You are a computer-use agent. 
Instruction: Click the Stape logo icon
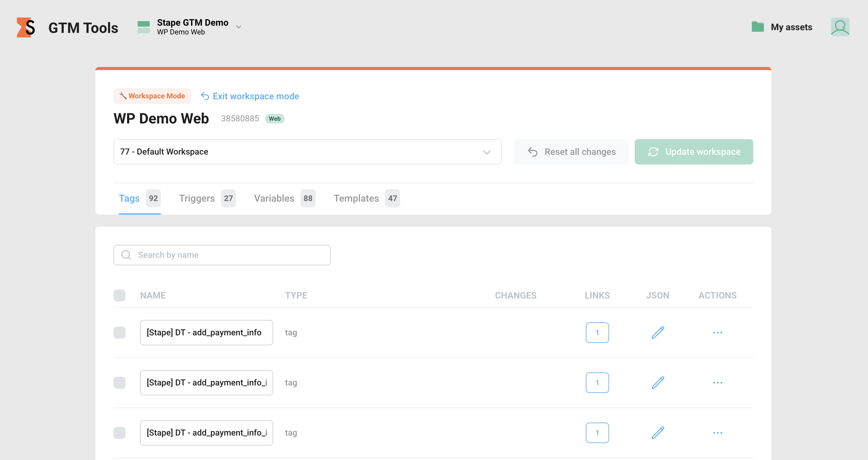26,27
